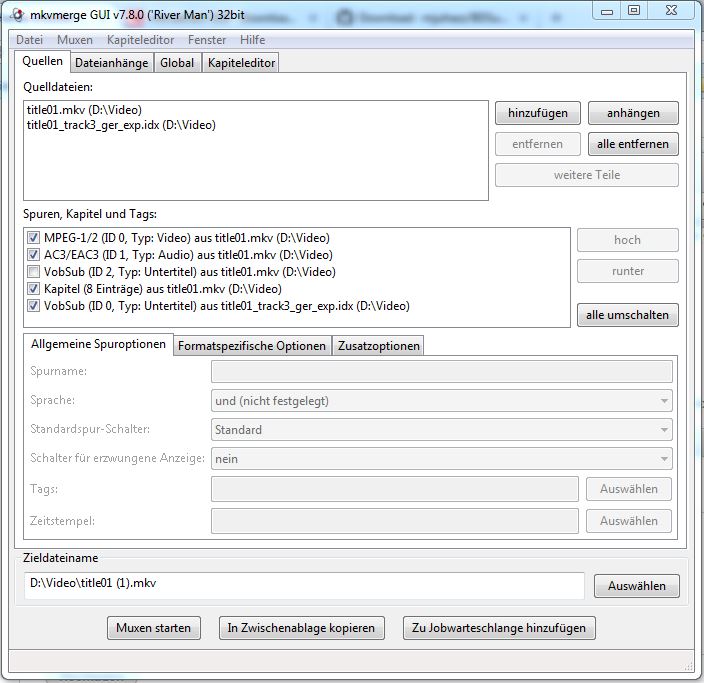Open the Formatspezifische Optionen tab

click(252, 346)
